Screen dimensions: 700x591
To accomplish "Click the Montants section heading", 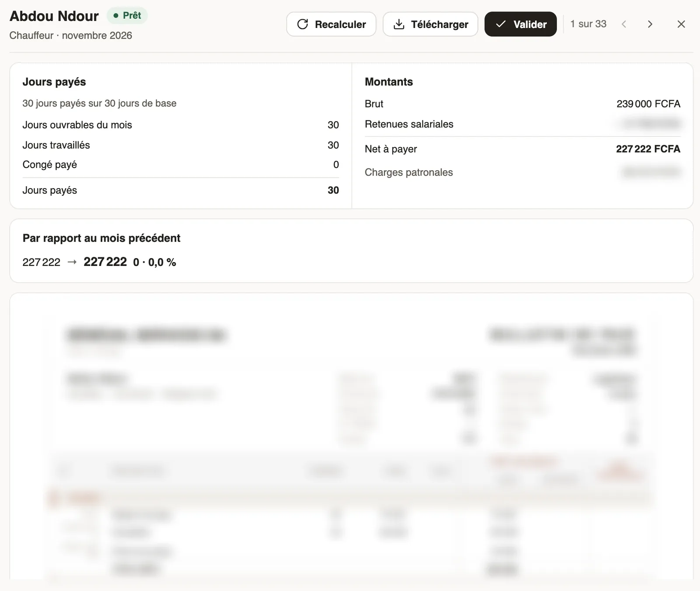I will coord(389,82).
